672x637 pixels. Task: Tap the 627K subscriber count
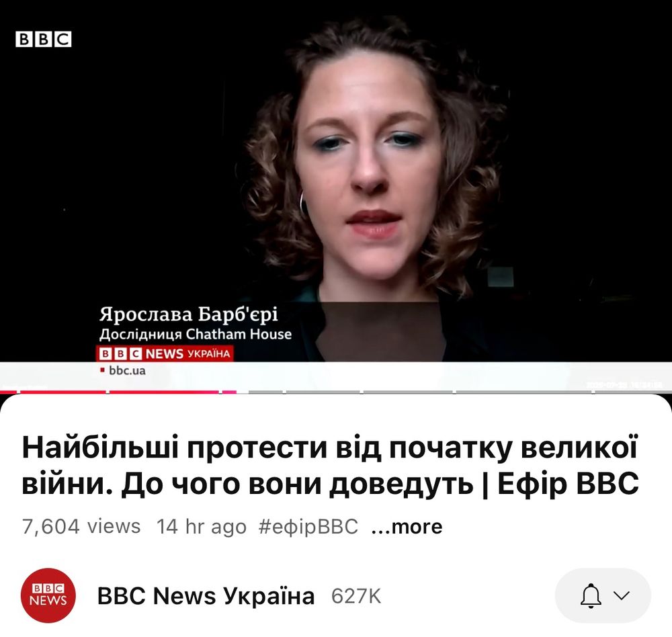356,596
